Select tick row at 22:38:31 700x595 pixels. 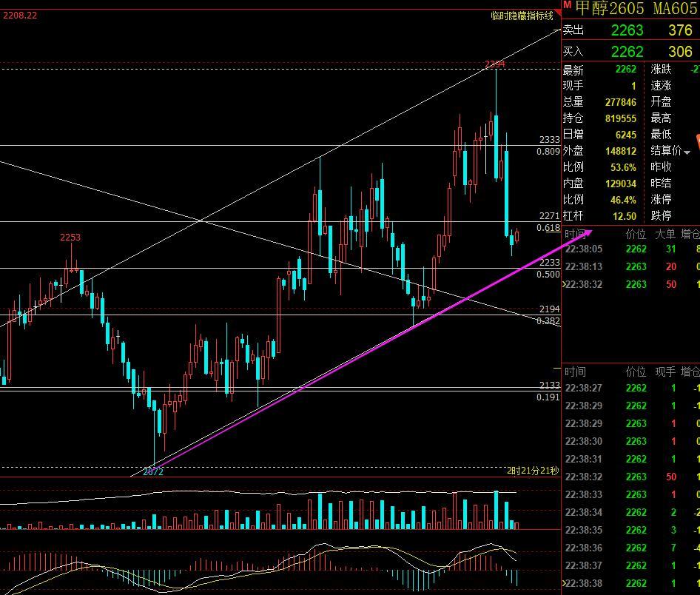630,460
